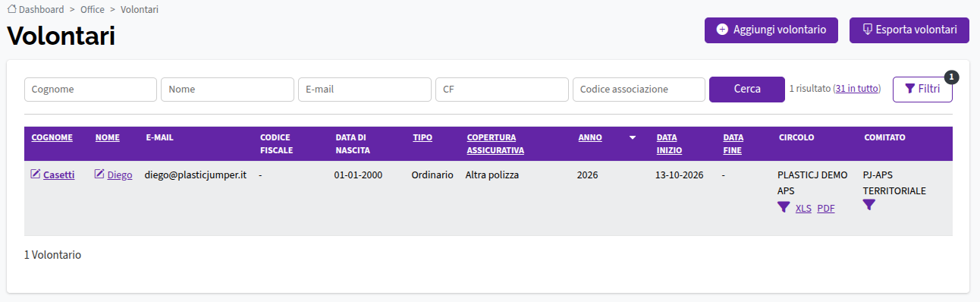This screenshot has width=980, height=302.
Task: Click the 'Ordinario' type cell
Action: point(432,175)
